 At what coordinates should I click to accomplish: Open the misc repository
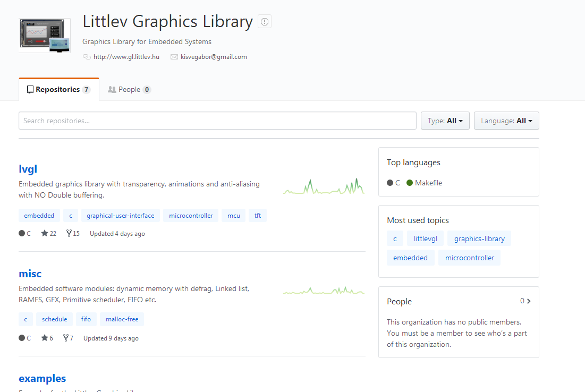[30, 274]
